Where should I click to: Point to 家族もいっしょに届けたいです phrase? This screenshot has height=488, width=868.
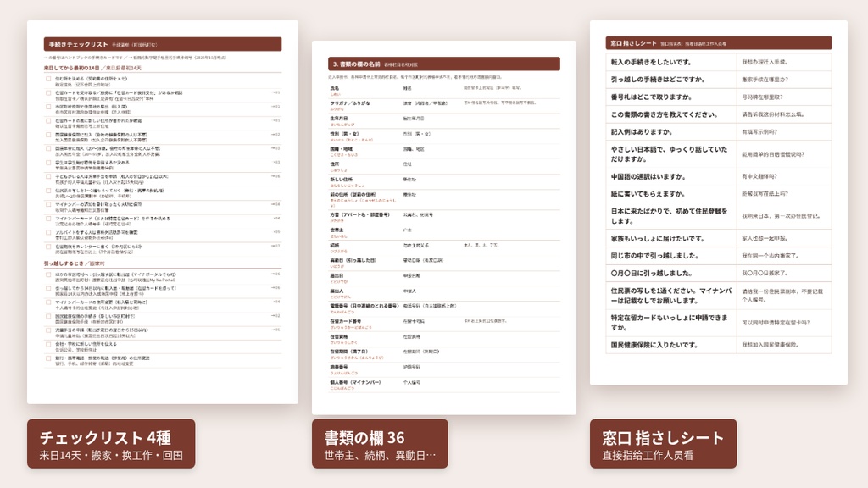click(x=658, y=238)
